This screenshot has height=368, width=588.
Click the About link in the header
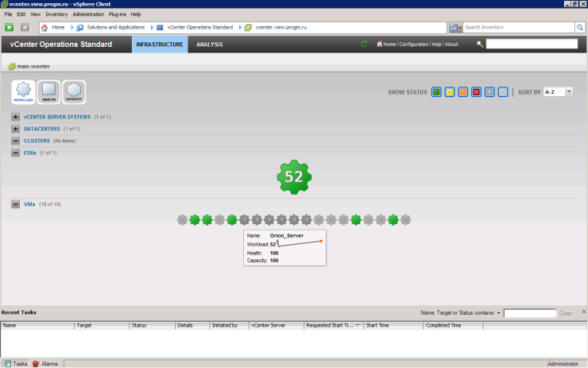451,45
